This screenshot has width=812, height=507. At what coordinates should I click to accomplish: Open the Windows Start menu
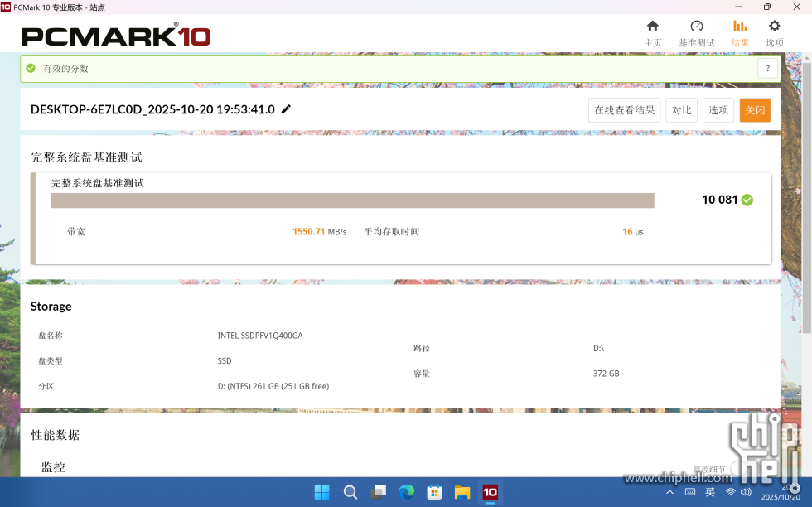pos(321,492)
